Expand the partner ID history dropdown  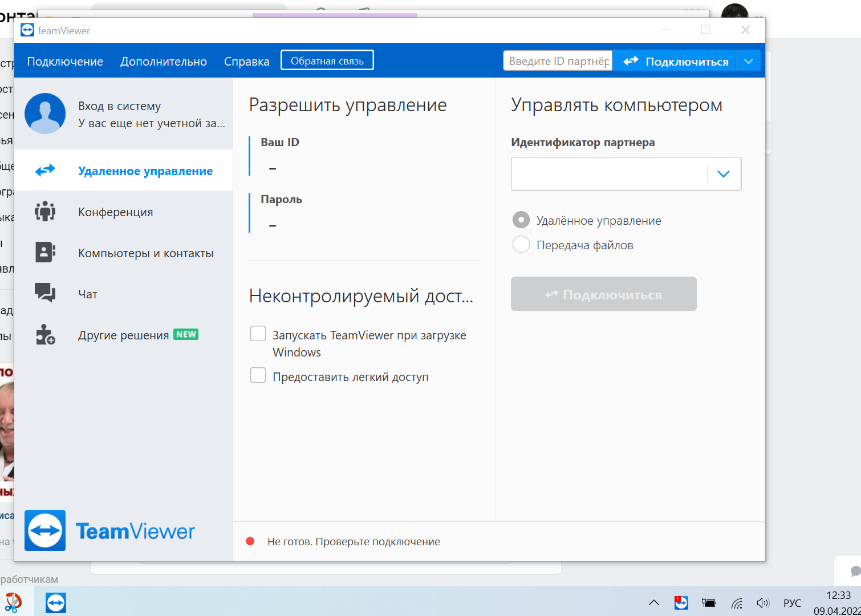pos(723,174)
